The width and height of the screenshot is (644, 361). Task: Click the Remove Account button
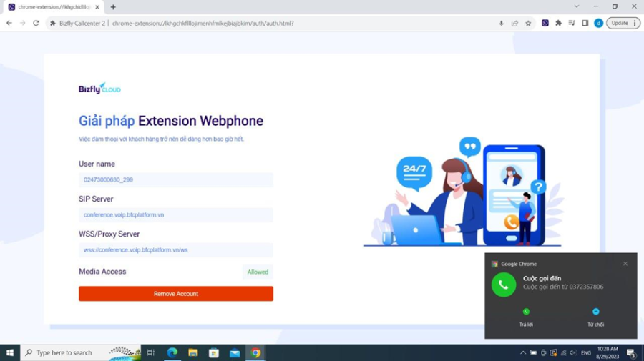(176, 294)
